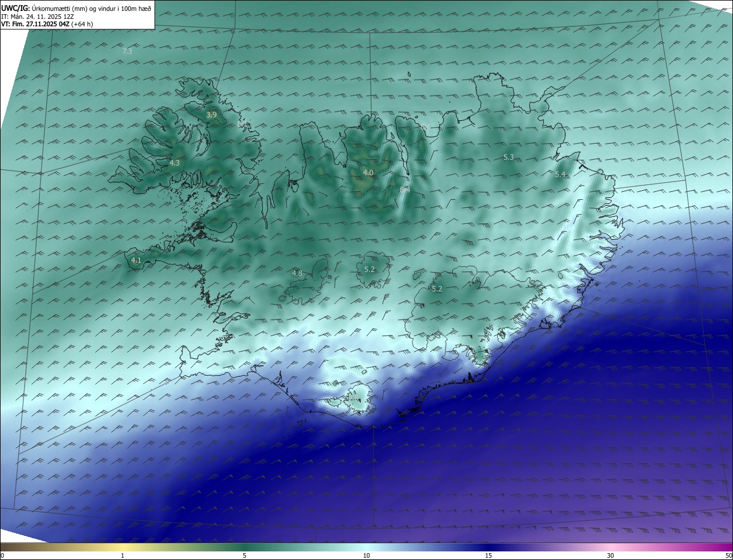Click the color scale tick label 15
Screen dimensions: 733x560
coord(488,556)
